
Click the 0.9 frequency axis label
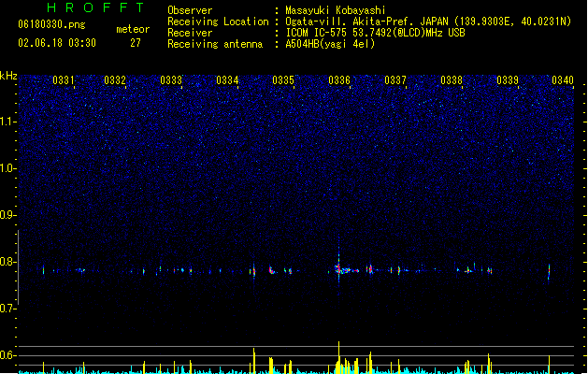(x=7, y=215)
